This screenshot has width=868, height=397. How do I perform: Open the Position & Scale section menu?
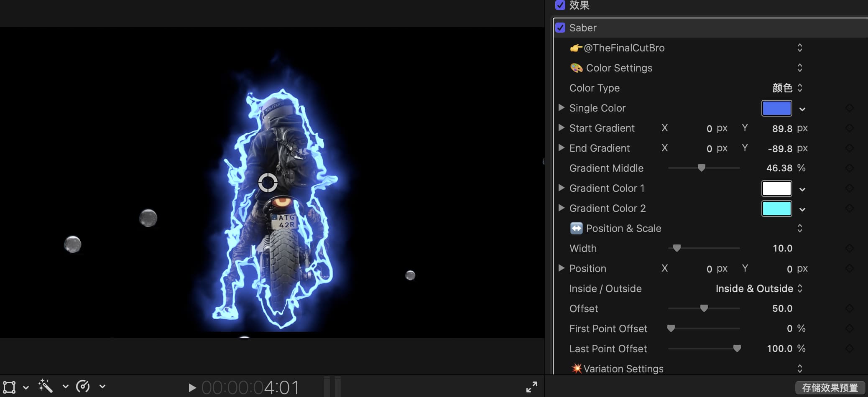(799, 228)
